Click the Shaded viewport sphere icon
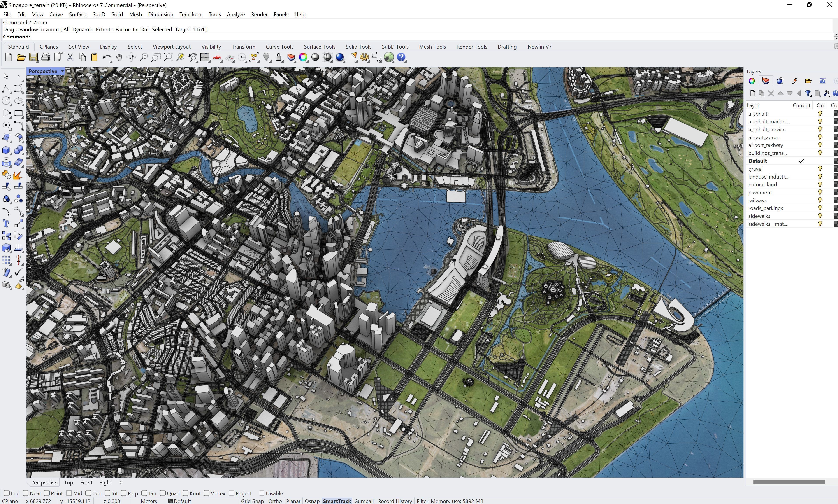Screen dimensions: 838x504 coord(315,57)
